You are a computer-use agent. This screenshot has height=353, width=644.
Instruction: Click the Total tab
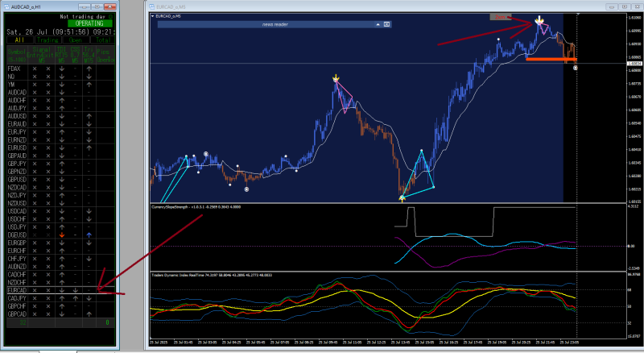(103, 39)
